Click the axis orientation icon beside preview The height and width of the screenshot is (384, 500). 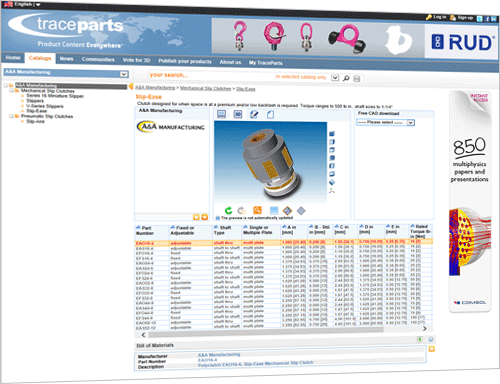[332, 191]
